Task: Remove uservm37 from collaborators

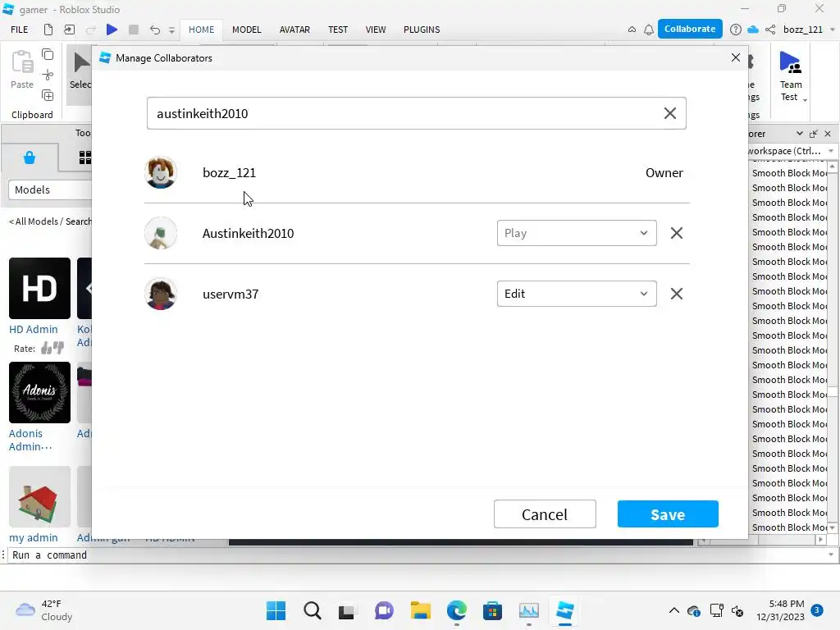Action: tap(677, 294)
